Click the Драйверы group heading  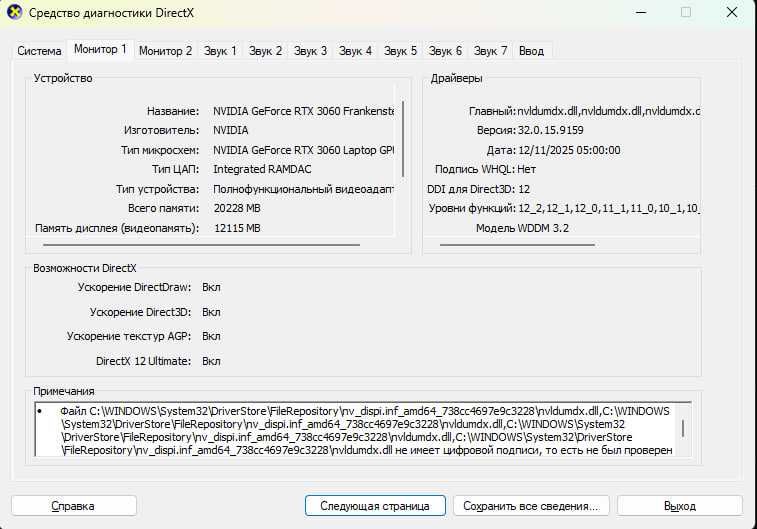pyautogui.click(x=456, y=78)
